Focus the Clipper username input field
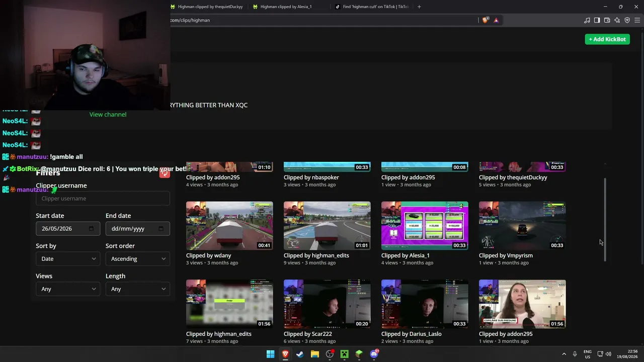 (103, 199)
